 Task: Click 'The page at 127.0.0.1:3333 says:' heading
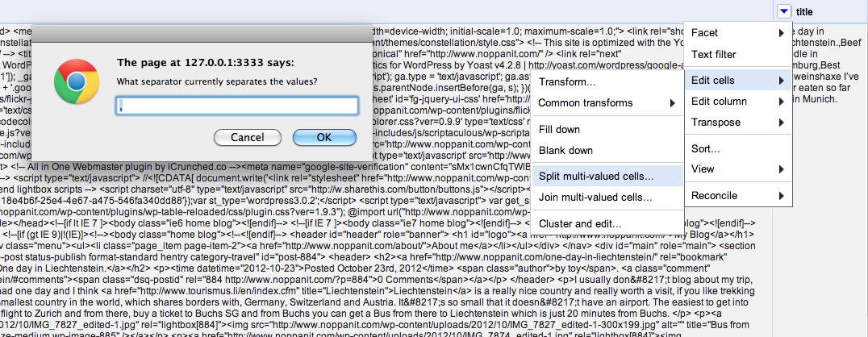click(x=206, y=62)
